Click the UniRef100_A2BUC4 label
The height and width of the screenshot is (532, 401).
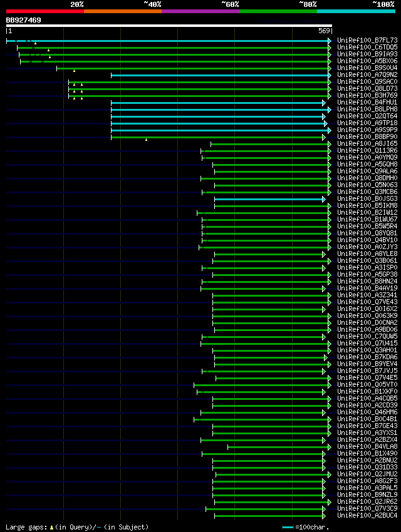pyautogui.click(x=367, y=515)
